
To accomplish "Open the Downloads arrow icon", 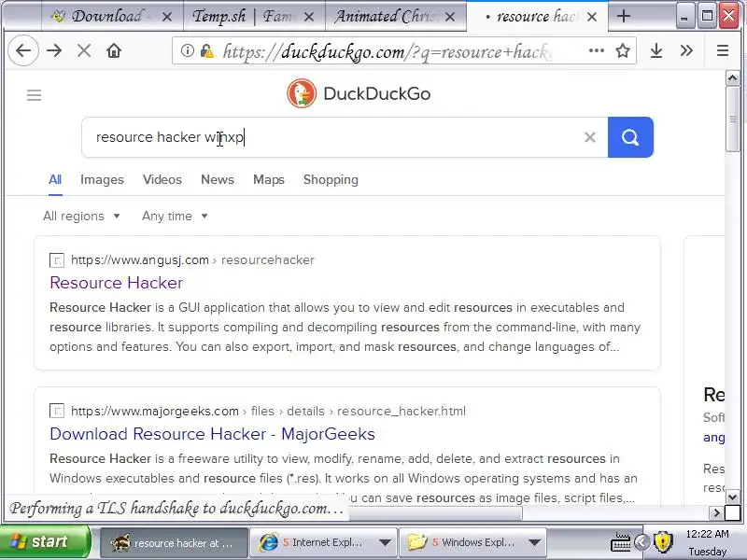I will coord(656,50).
